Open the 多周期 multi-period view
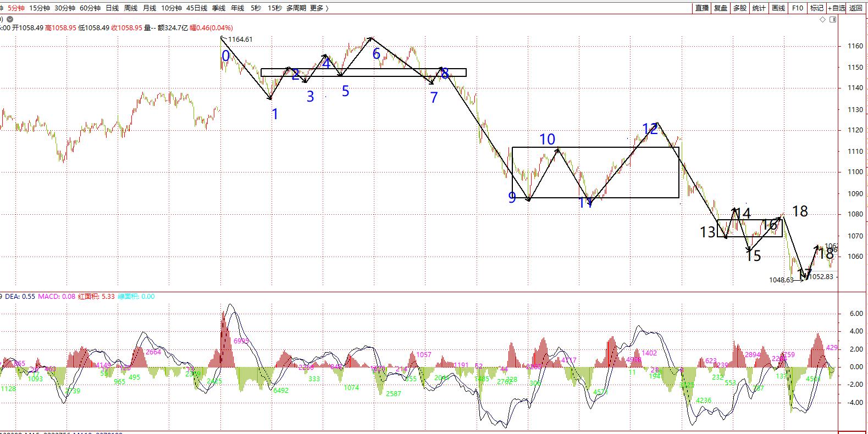 coord(296,8)
